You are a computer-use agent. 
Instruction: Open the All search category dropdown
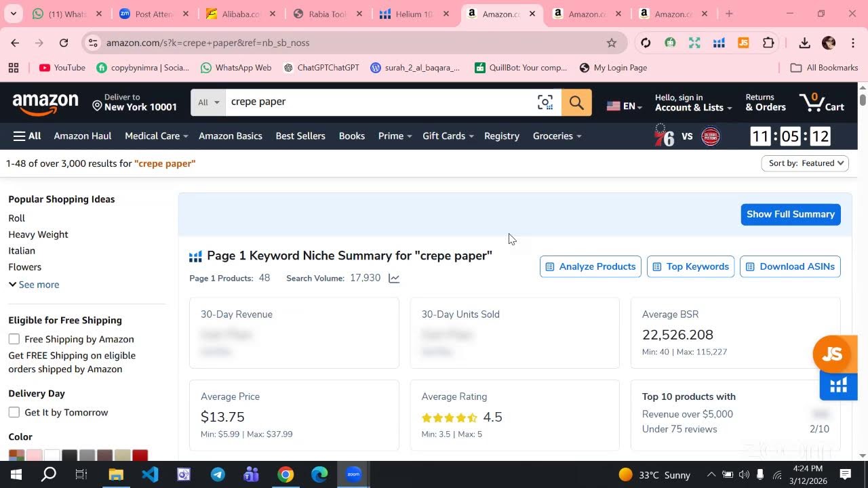(x=208, y=102)
